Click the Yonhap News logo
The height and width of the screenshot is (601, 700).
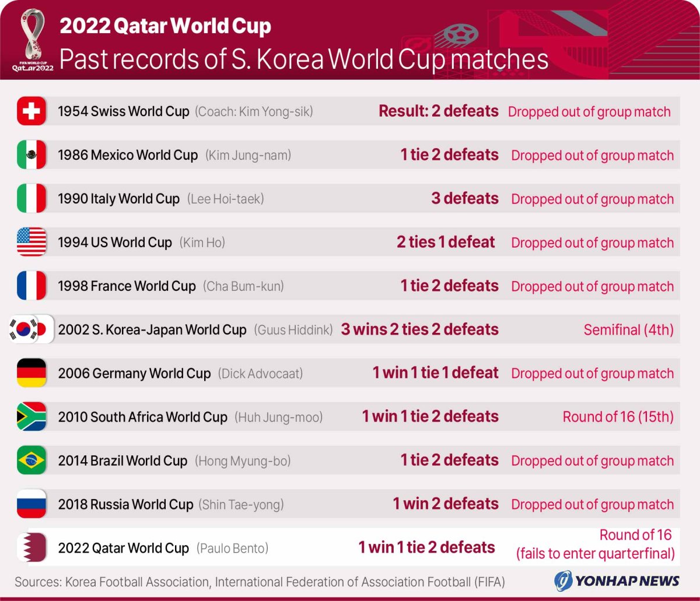click(617, 581)
